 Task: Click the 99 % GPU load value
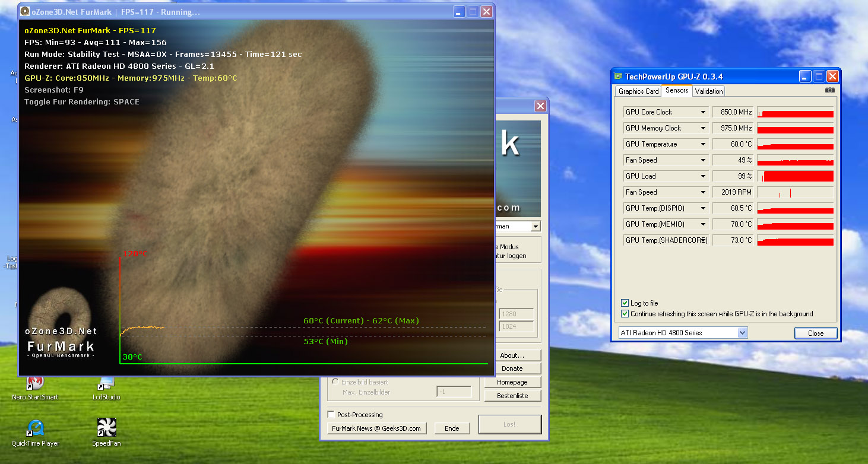pyautogui.click(x=733, y=176)
